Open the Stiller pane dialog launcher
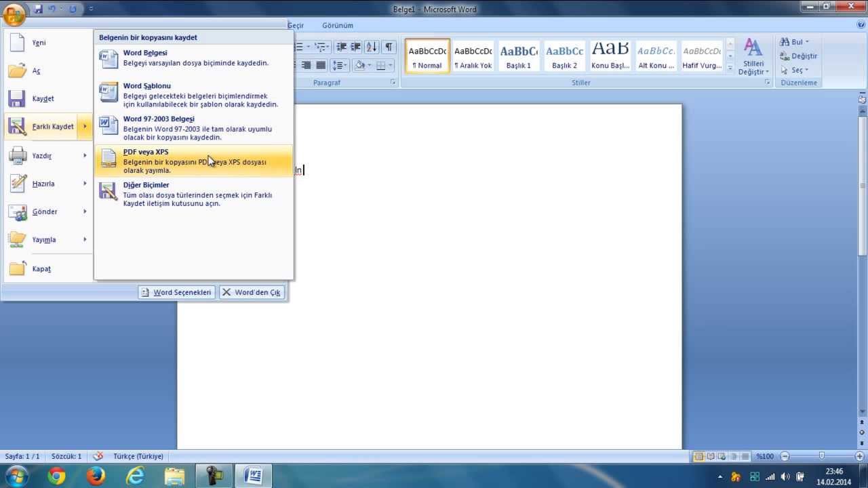868x488 pixels. 768,83
